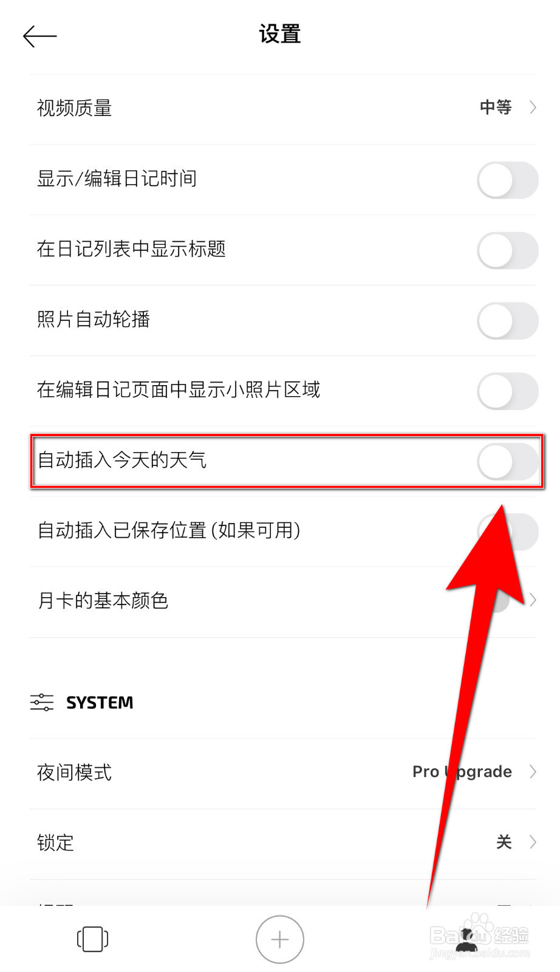Open the profile person icon
Viewport: 560px width, 972px height.
pos(466,940)
